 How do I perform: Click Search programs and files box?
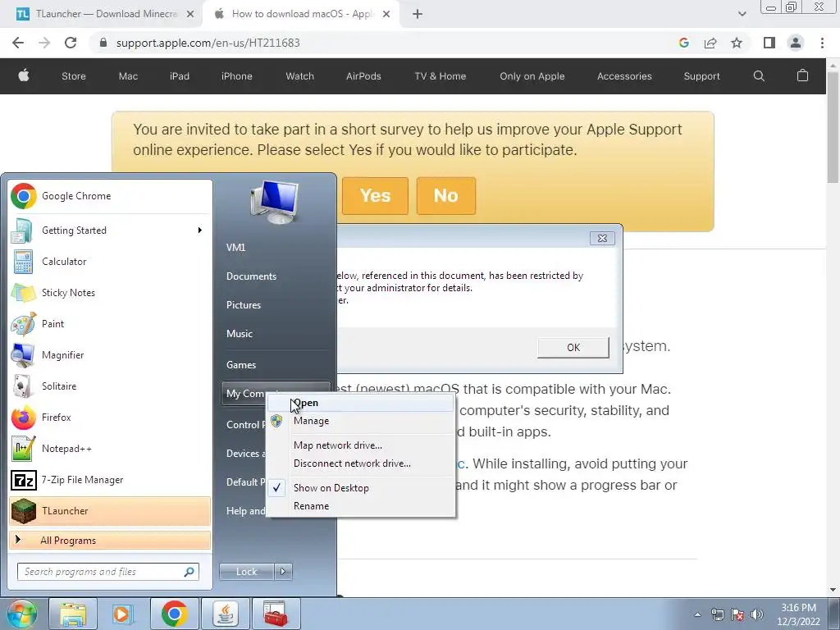[108, 572]
